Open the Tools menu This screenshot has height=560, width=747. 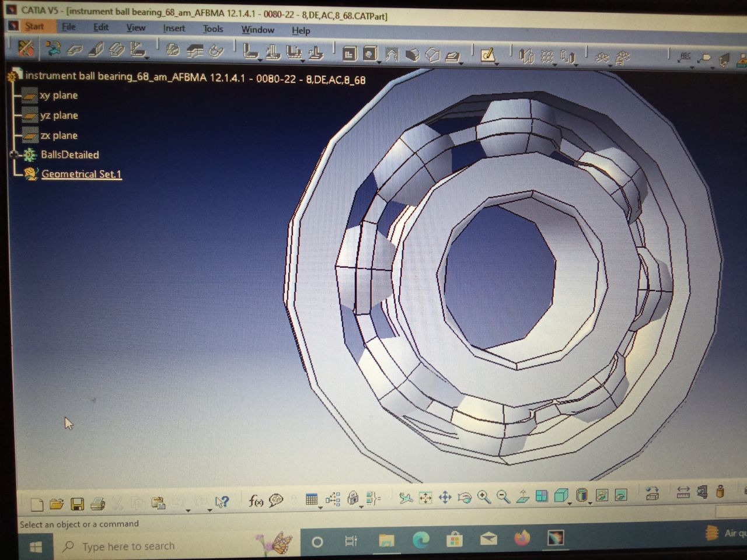pyautogui.click(x=213, y=29)
